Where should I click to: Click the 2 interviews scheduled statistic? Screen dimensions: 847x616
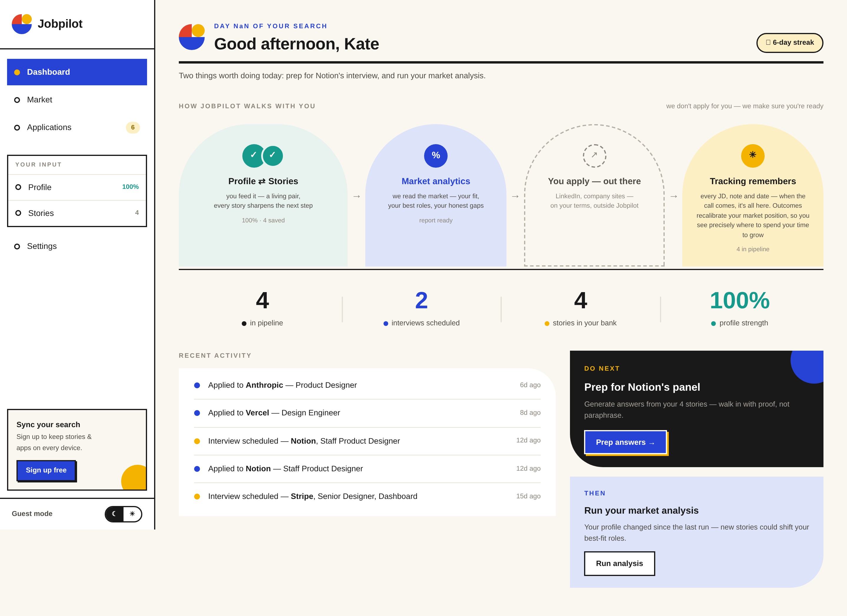421,309
